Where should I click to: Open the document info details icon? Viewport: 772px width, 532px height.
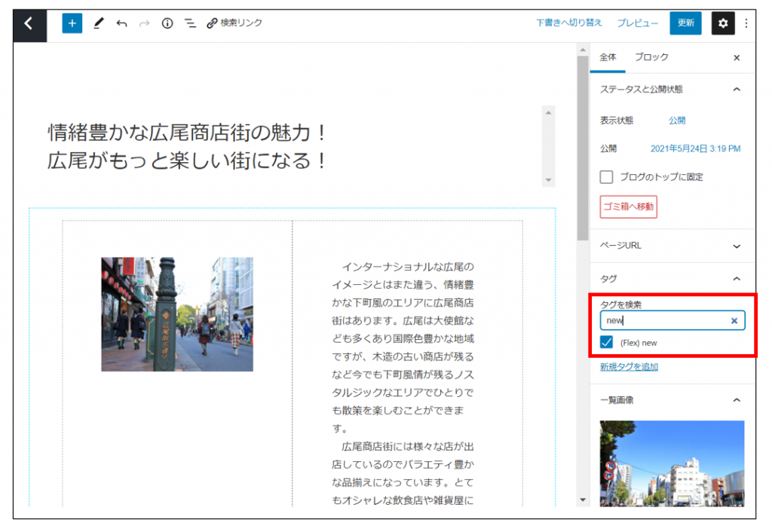[x=167, y=23]
